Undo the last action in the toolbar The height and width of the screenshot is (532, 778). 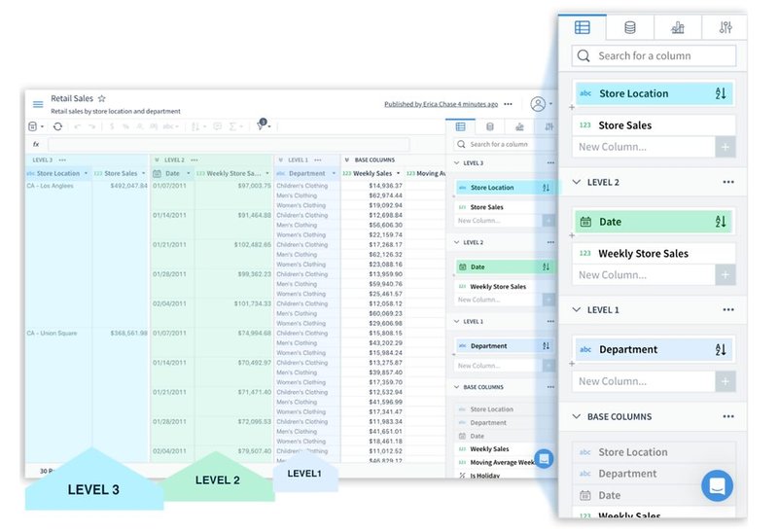click(78, 126)
